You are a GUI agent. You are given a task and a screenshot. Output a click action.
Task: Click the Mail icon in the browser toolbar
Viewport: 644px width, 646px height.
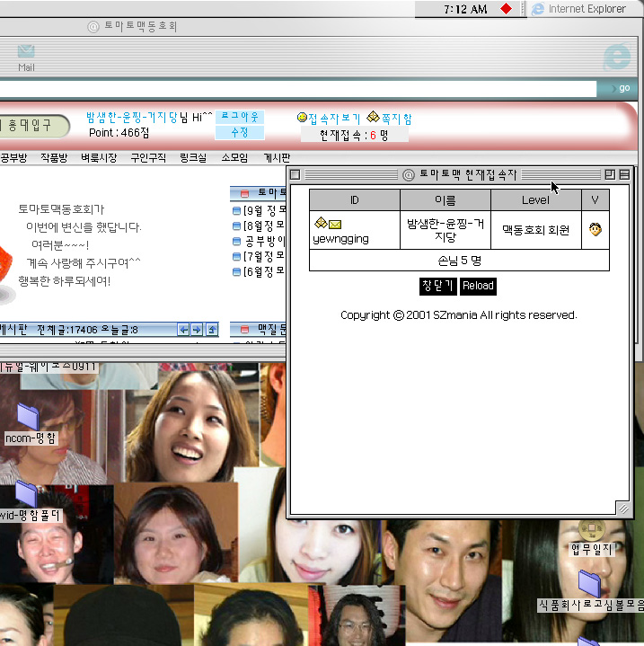coord(26,57)
